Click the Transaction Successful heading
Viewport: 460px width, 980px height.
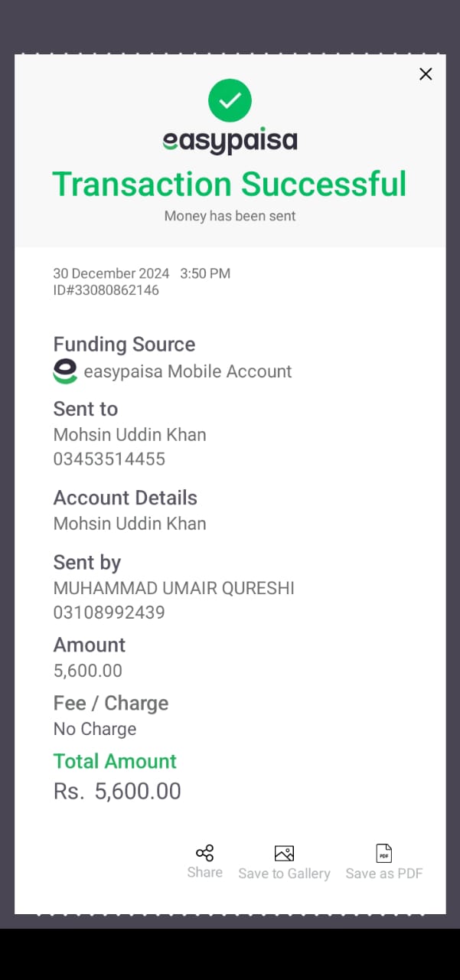click(230, 185)
